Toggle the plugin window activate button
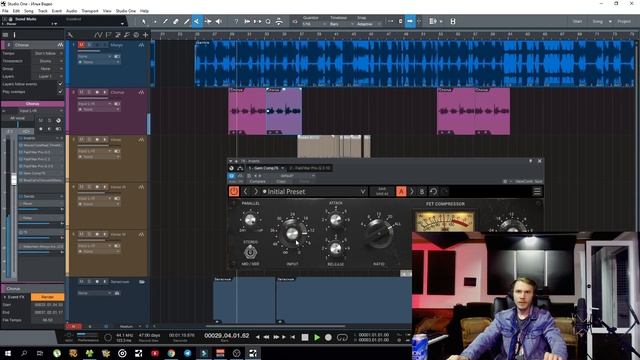The height and width of the screenshot is (360, 640). coord(231,176)
